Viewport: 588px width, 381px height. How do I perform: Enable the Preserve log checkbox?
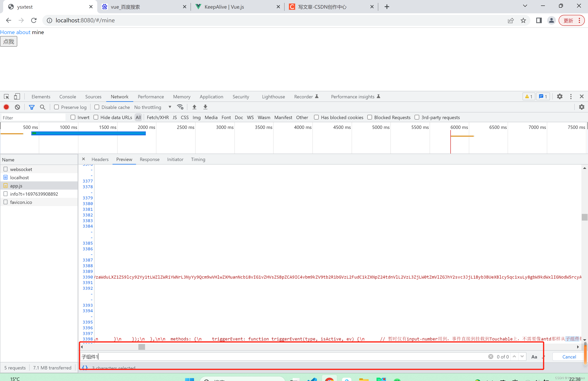57,107
